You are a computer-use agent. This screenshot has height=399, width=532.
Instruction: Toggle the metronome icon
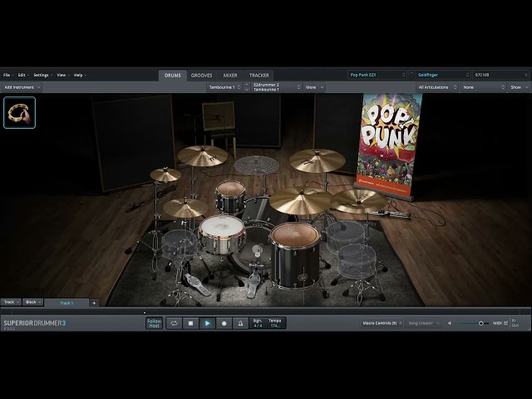coord(240,323)
